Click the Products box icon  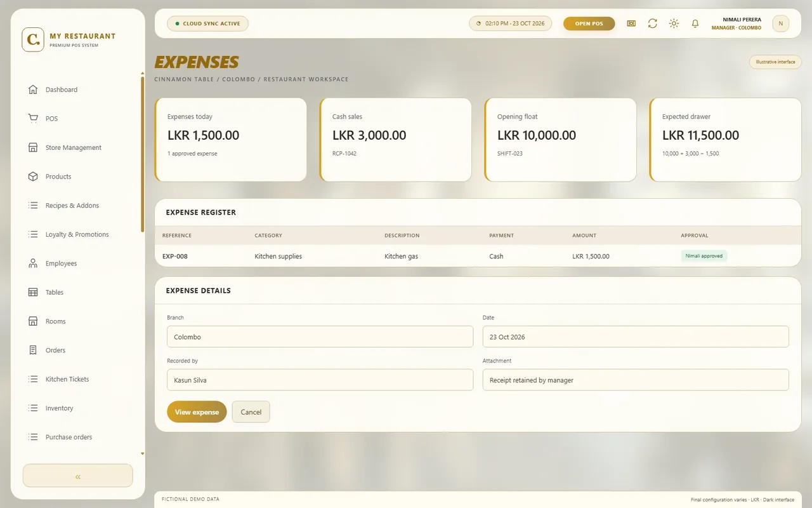33,177
